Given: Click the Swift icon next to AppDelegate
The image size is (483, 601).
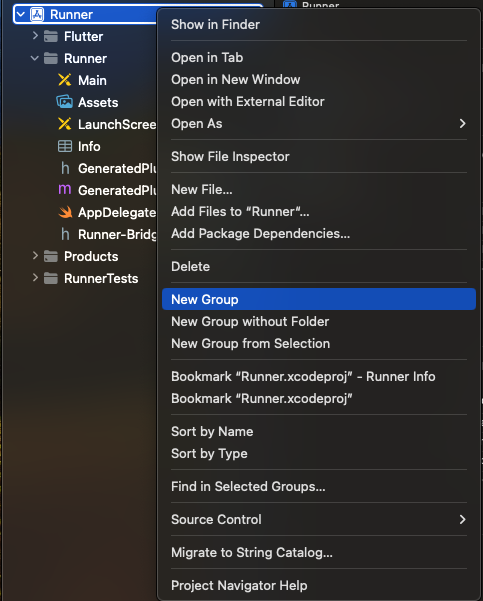Looking at the screenshot, I should (65, 212).
